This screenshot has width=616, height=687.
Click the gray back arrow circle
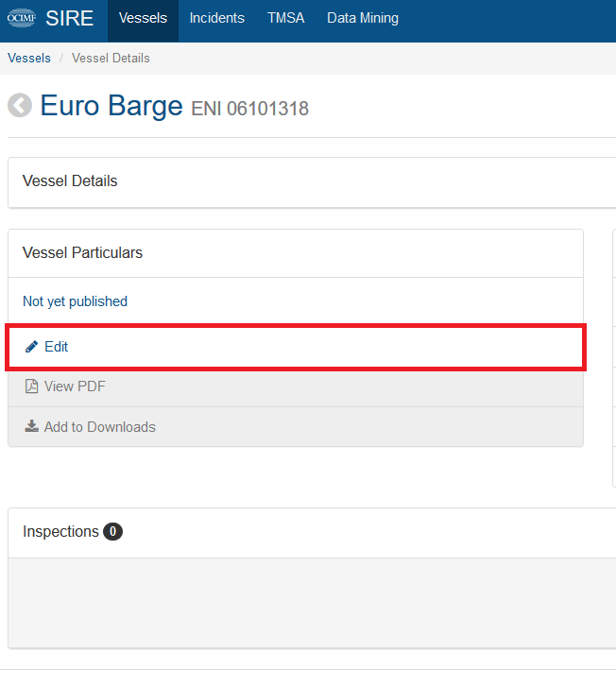20,105
